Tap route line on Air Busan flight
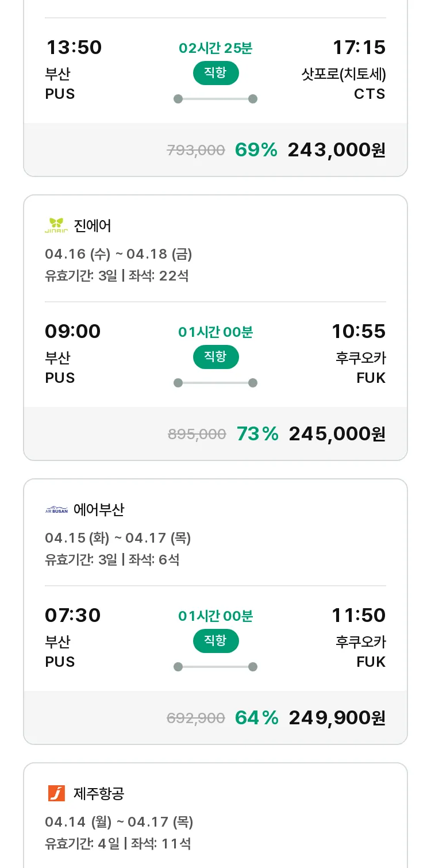 coord(215,667)
